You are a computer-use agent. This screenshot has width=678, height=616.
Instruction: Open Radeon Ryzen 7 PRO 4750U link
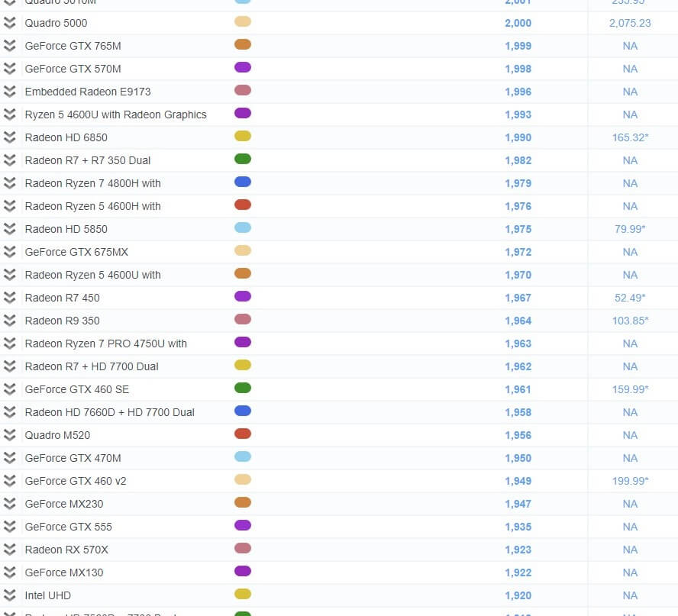(105, 343)
